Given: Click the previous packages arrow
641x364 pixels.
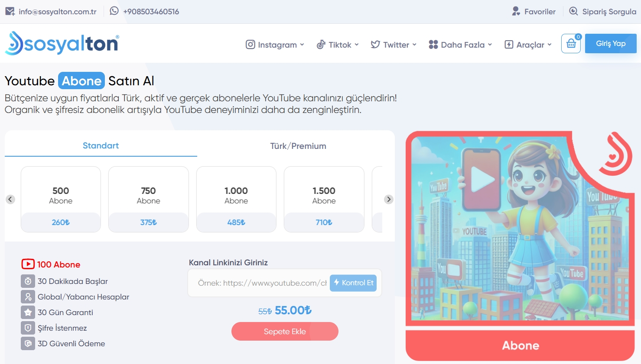Looking at the screenshot, I should (10, 200).
